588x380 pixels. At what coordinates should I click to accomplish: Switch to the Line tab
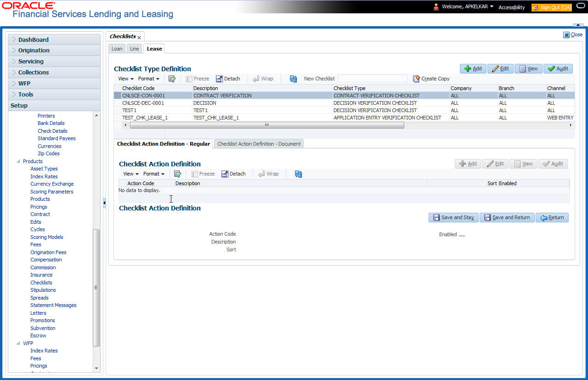click(x=134, y=49)
